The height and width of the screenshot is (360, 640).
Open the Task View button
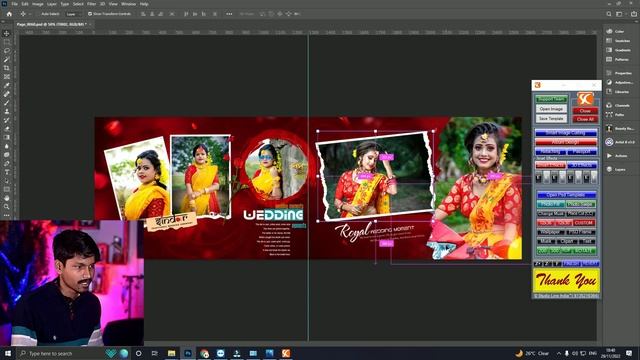[x=155, y=353]
